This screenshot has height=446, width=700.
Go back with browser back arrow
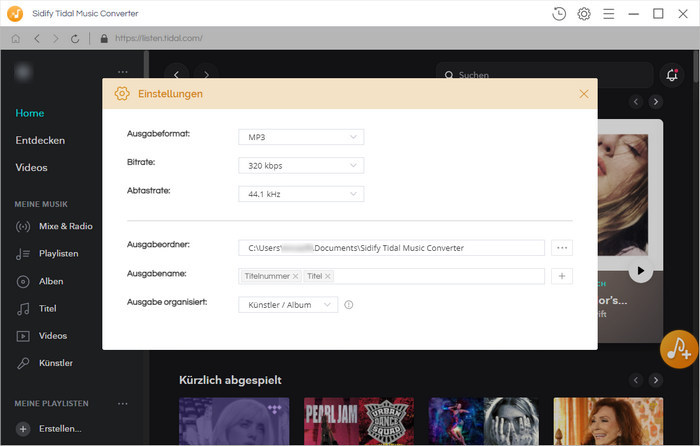(x=37, y=39)
